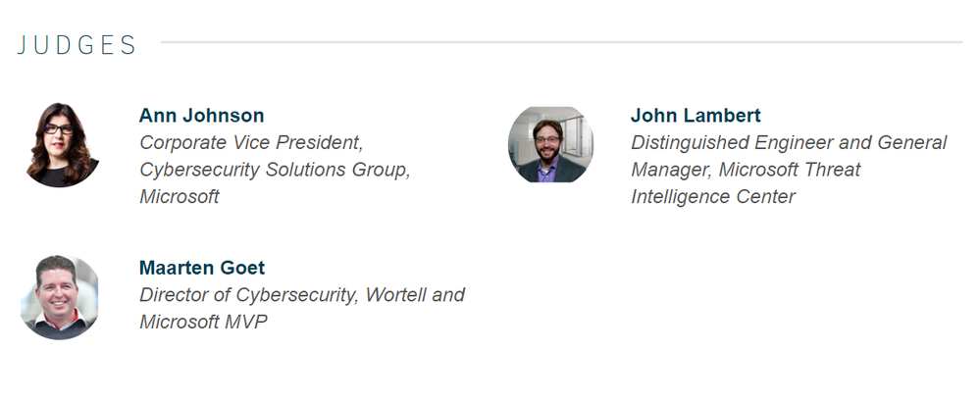
Task: Click the 'Cybersecurity Solutions Group,' text line
Action: coord(275,170)
